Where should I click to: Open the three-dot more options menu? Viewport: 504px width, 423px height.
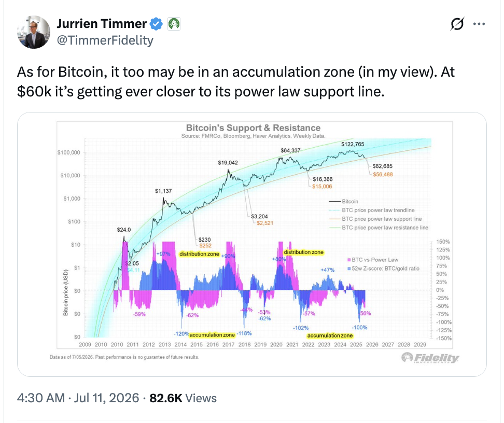click(x=479, y=24)
